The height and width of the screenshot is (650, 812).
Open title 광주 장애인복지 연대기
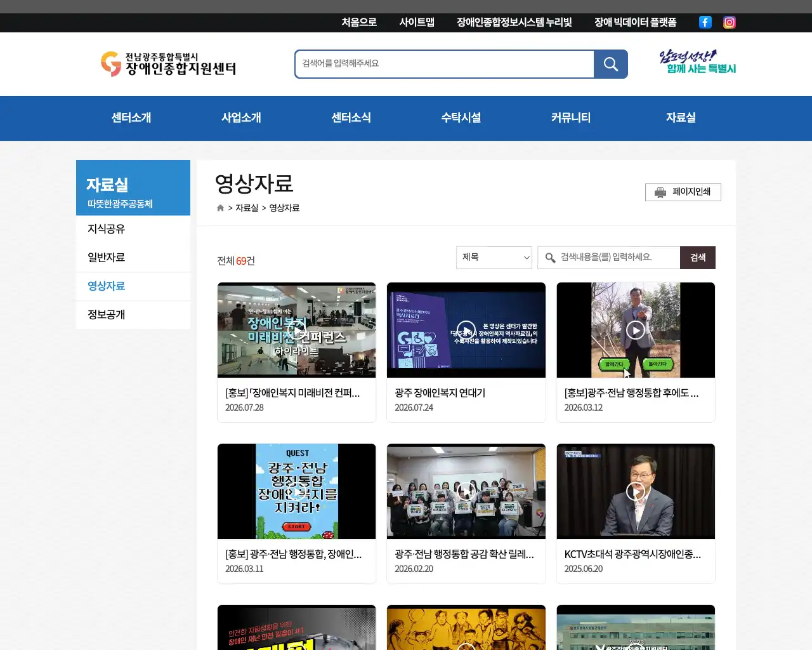point(440,394)
